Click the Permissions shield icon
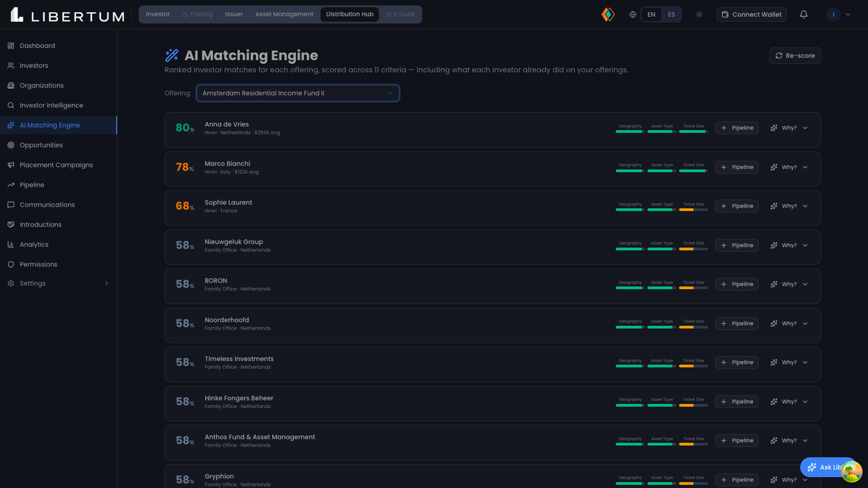 pos(11,264)
